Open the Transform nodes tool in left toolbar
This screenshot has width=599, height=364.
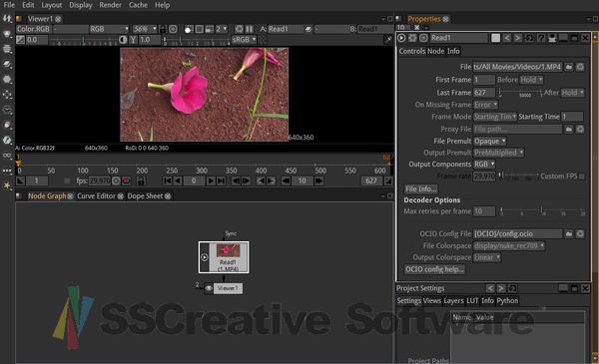point(7,95)
